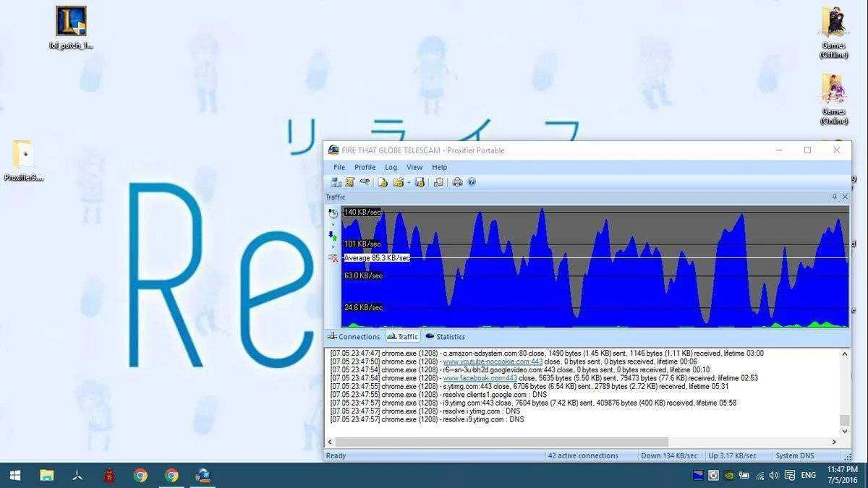Open the View menu
The image size is (868, 488).
pos(414,167)
